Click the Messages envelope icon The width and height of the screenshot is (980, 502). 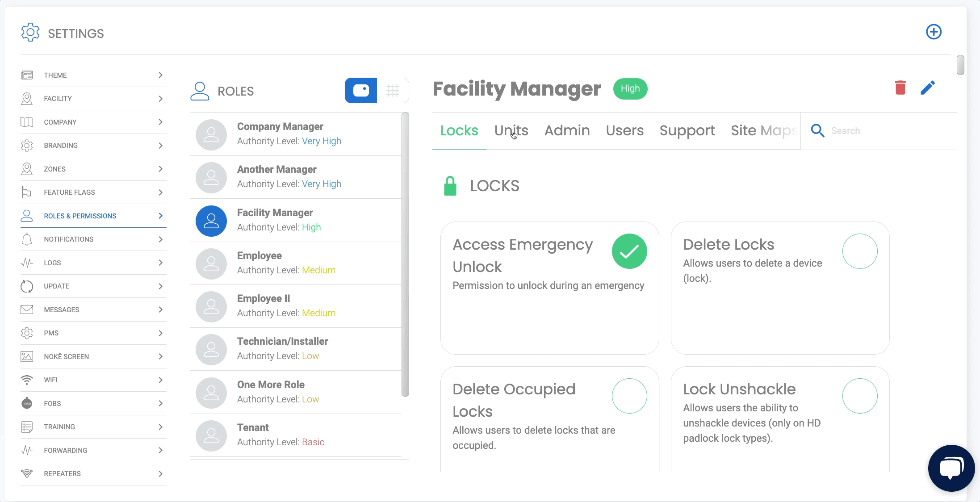pyautogui.click(x=27, y=310)
